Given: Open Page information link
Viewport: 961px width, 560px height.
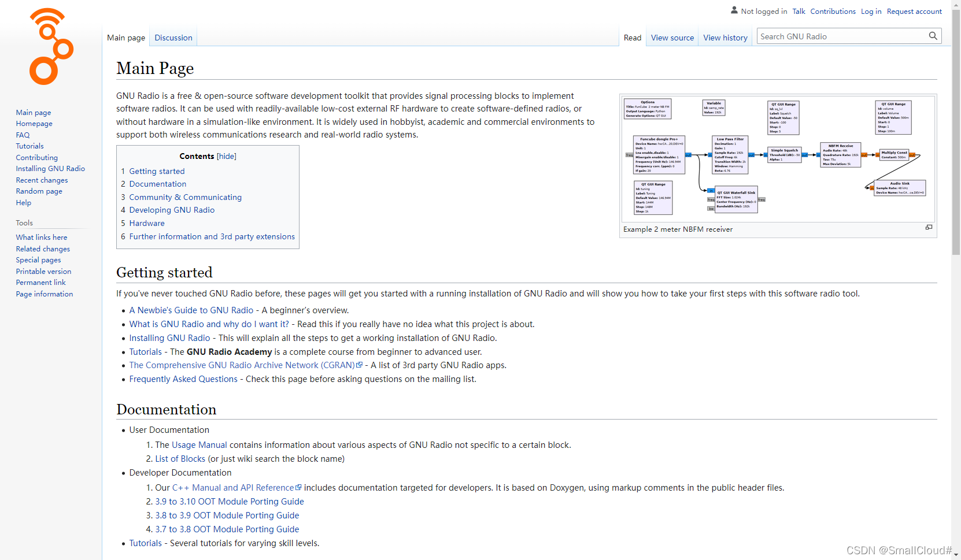Looking at the screenshot, I should point(45,294).
